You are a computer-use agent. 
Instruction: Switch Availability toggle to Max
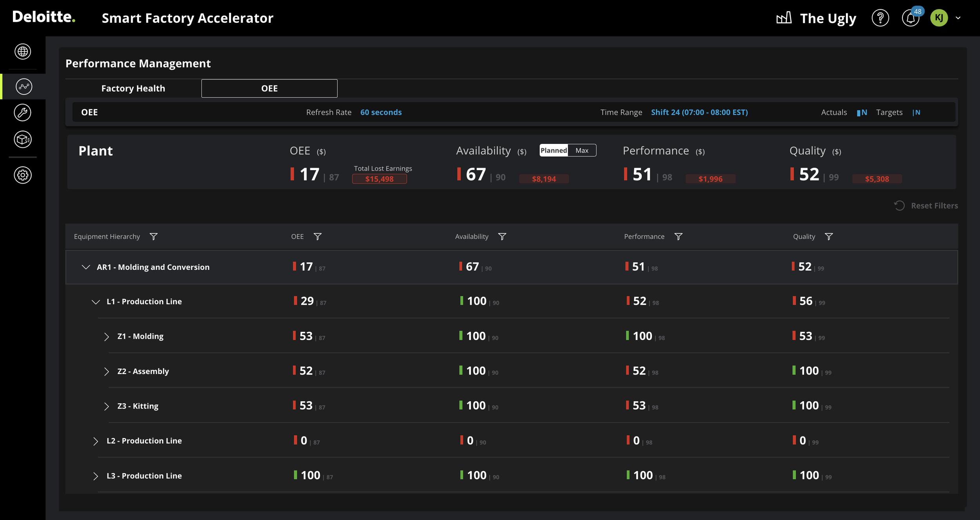tap(582, 151)
